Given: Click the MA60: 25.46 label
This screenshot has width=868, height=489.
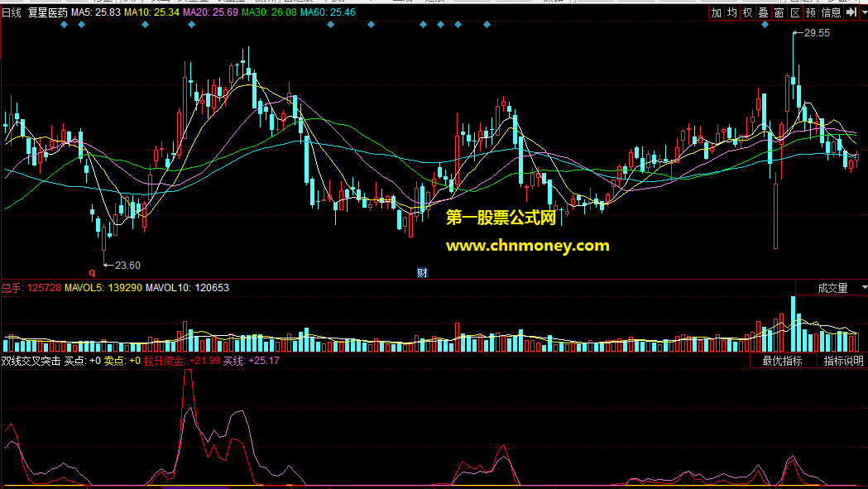Looking at the screenshot, I should point(328,12).
